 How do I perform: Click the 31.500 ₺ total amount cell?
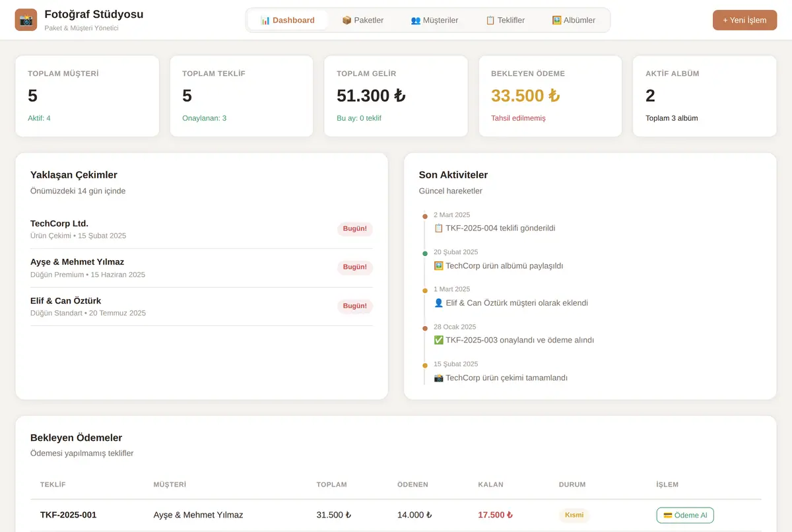(x=334, y=515)
